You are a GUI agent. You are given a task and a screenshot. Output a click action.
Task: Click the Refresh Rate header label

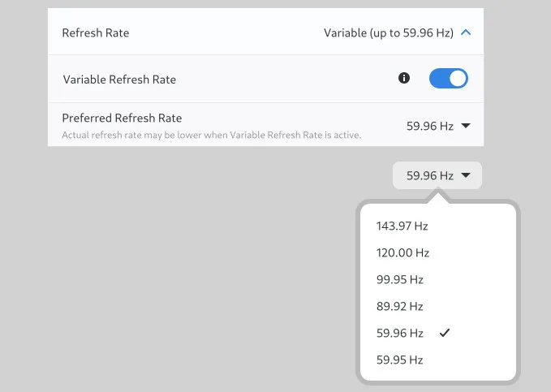(x=96, y=32)
